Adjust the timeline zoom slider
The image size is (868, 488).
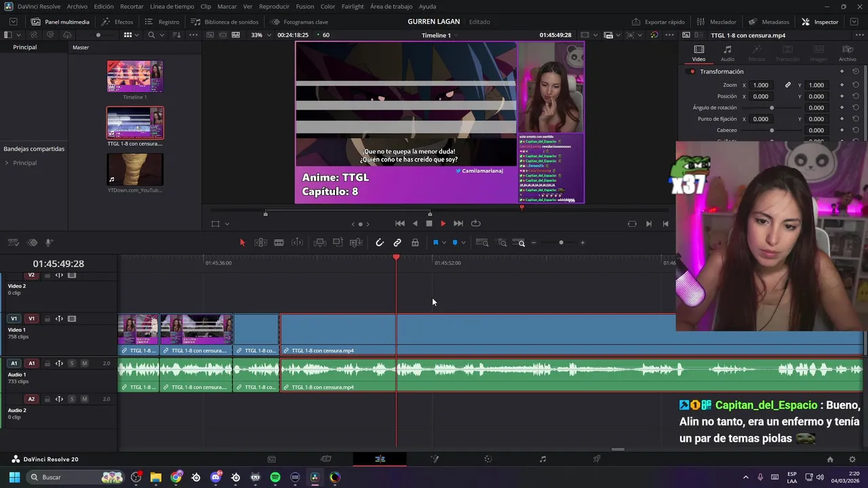[x=561, y=243]
